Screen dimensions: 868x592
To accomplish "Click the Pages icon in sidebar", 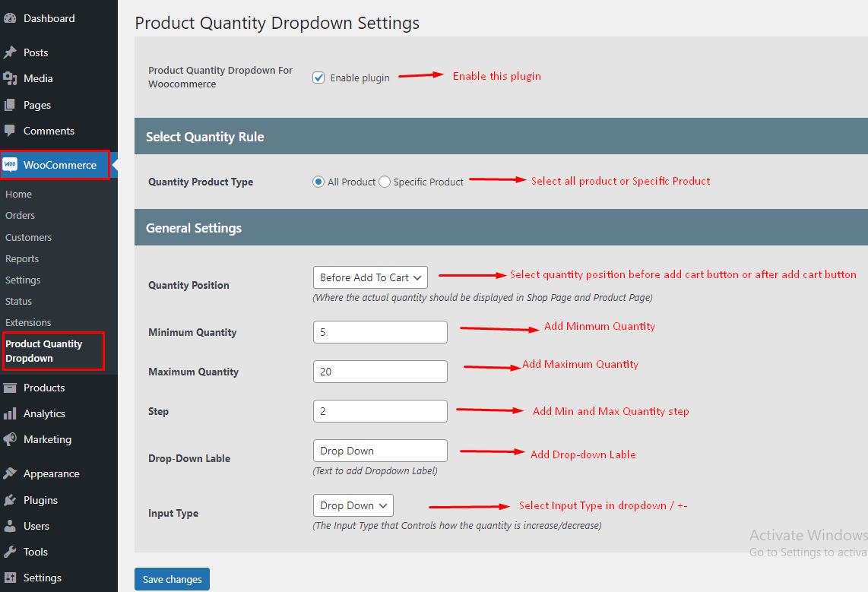I will (x=10, y=105).
